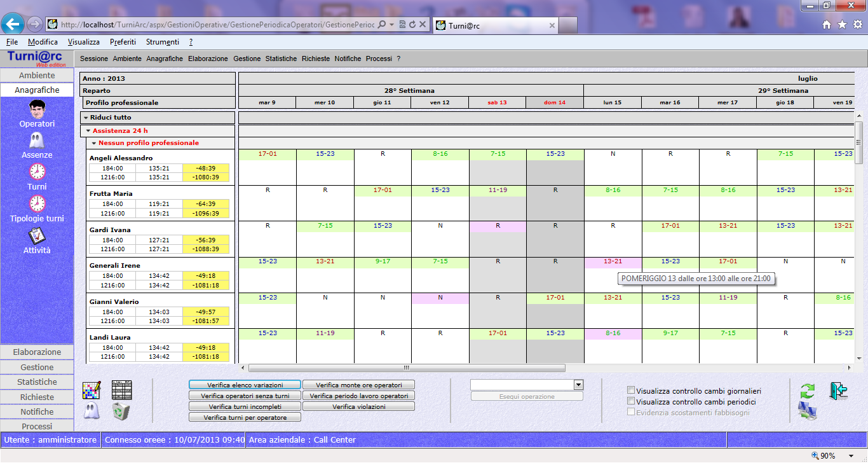
Task: Click the black-and-white table grid icon
Action: (121, 390)
